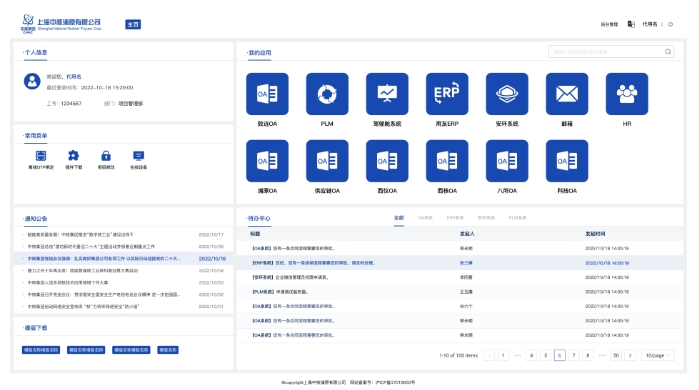Select page 7 in pagination

click(574, 355)
